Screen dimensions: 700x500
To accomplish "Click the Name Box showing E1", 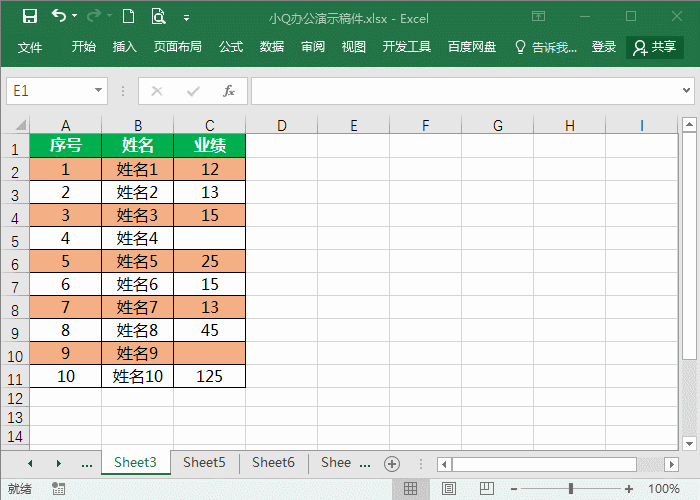I will [x=49, y=91].
